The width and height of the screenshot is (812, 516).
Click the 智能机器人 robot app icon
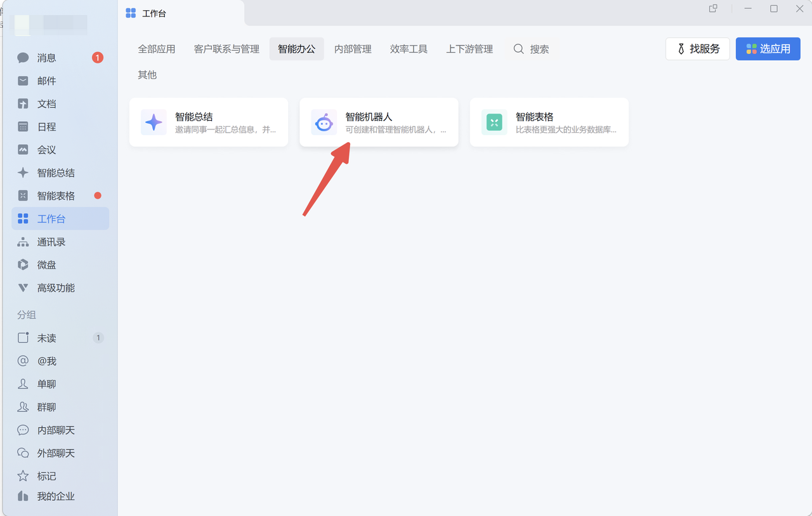[x=324, y=122]
